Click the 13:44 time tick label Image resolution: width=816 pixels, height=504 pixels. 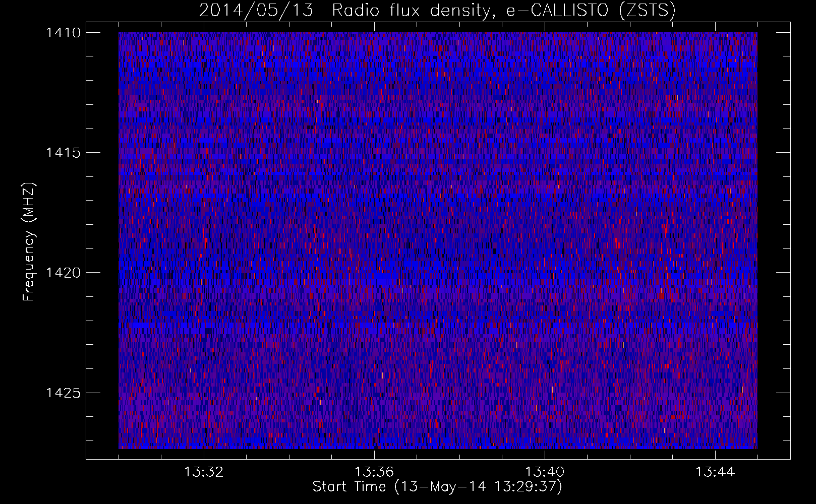[715, 472]
